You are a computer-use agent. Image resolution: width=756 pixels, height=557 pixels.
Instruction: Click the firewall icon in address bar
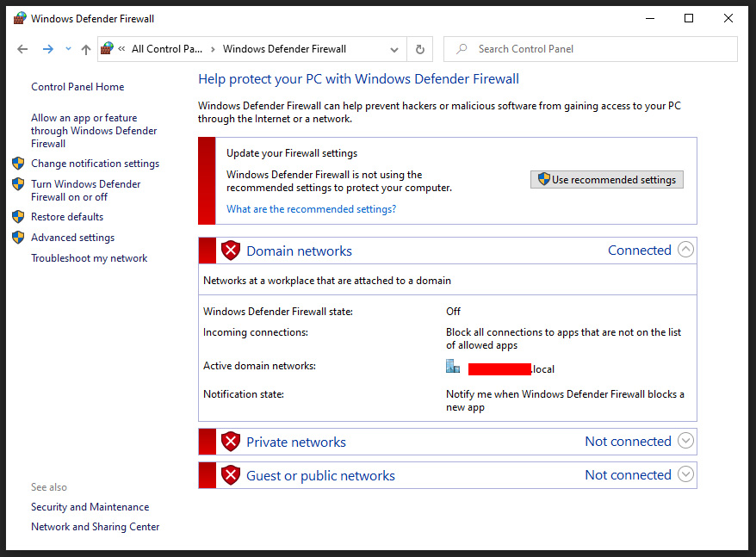point(107,49)
